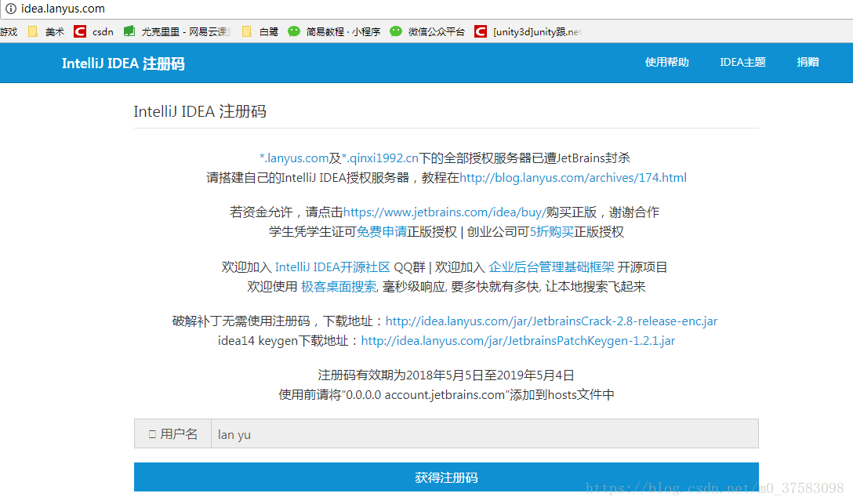Click the username input field with lan yu
The image size is (853, 504).
(x=485, y=434)
